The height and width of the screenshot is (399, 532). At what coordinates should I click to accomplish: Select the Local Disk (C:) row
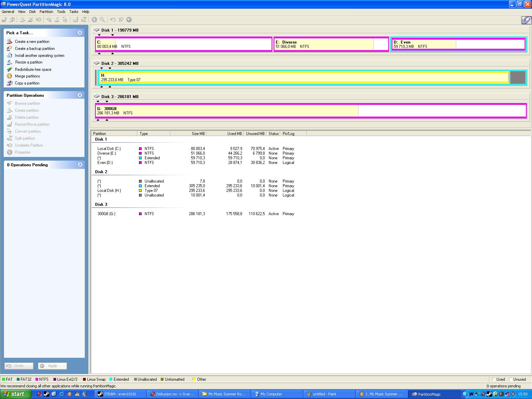(196, 149)
